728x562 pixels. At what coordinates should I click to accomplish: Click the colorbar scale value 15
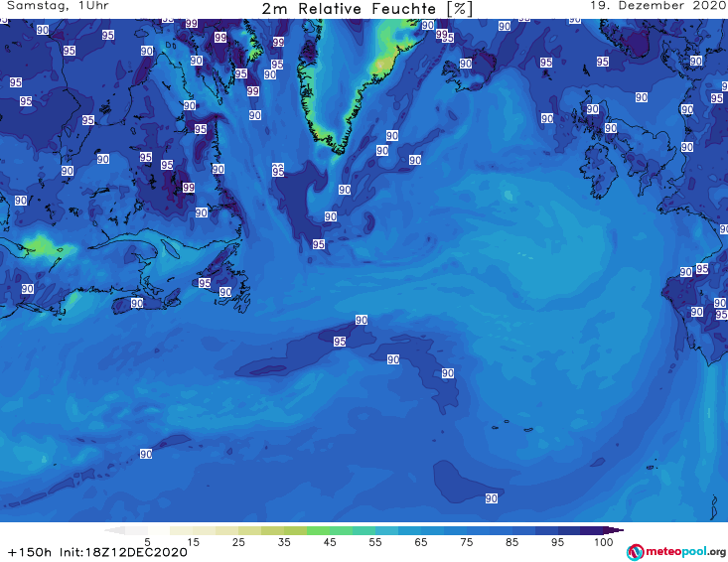point(193,542)
